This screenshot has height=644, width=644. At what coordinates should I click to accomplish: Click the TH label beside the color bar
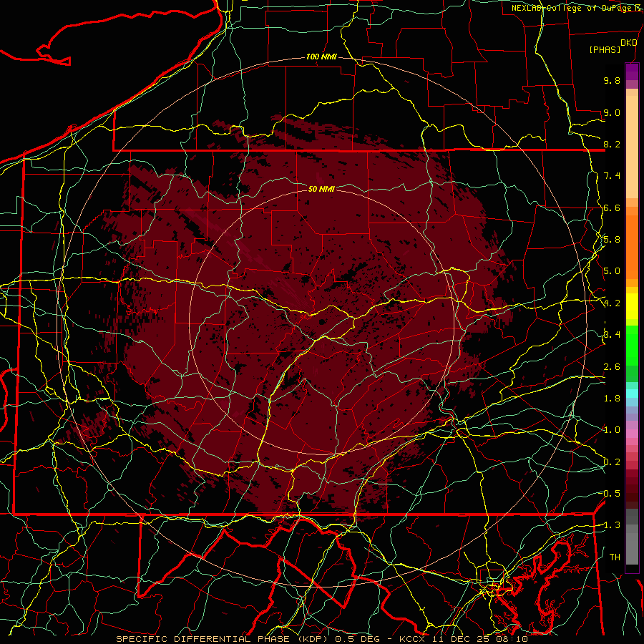click(x=615, y=557)
